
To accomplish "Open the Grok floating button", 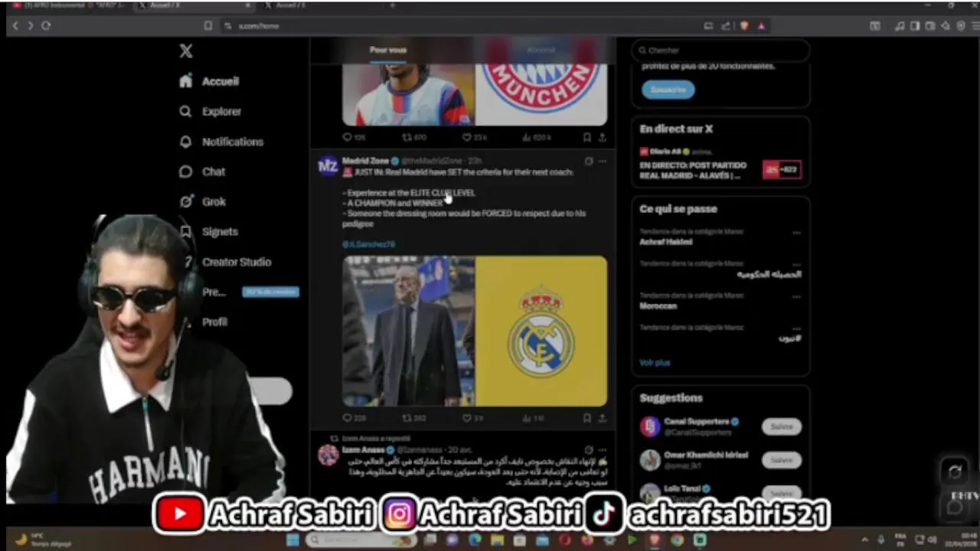I will (x=955, y=472).
